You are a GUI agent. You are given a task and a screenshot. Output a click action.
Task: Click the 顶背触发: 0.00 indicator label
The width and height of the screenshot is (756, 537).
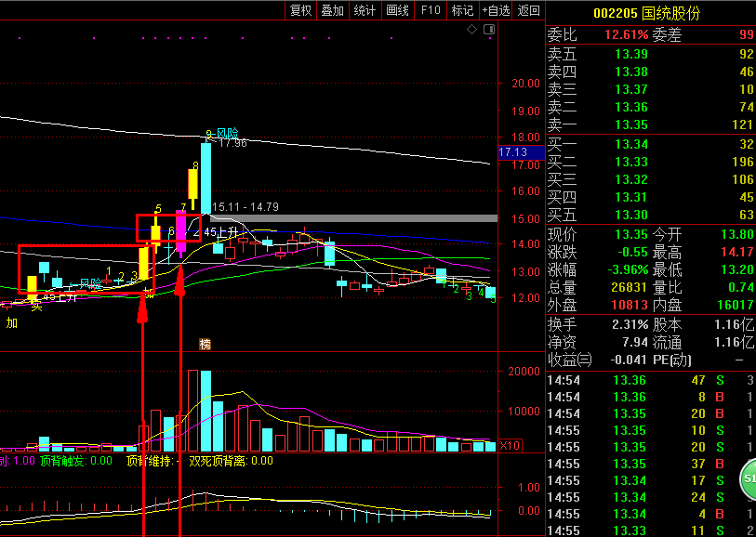click(x=75, y=461)
